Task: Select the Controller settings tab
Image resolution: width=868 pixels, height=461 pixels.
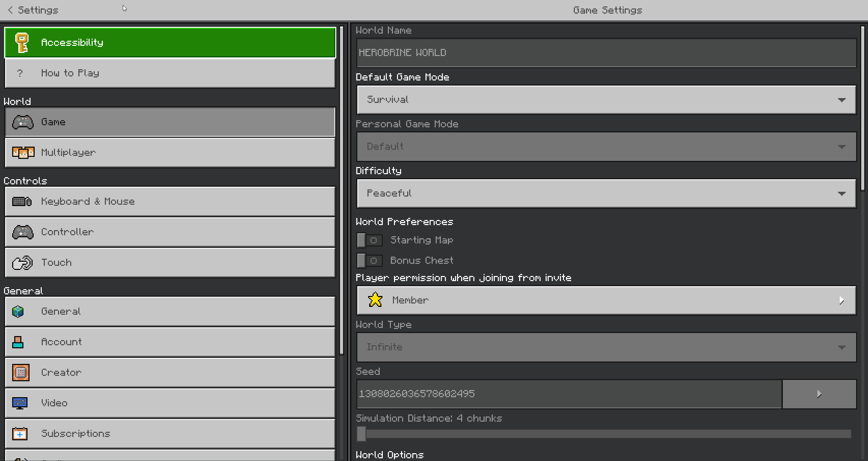Action: click(x=170, y=232)
